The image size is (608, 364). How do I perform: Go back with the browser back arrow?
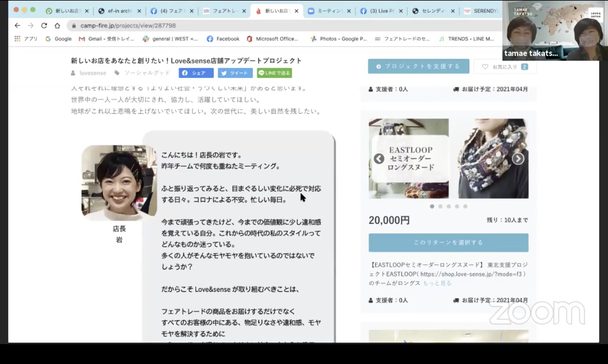coord(17,26)
